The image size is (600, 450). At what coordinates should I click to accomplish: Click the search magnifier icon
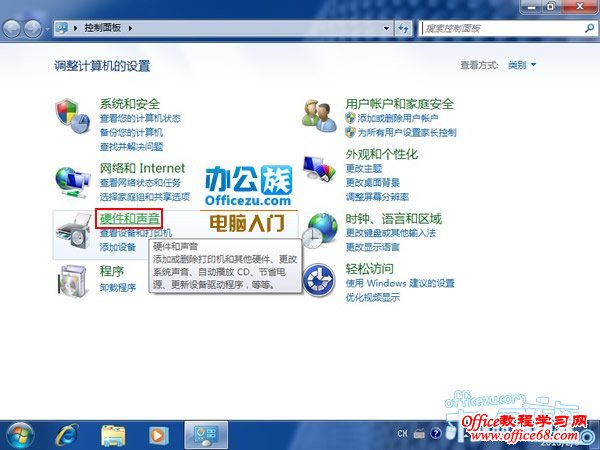pyautogui.click(x=589, y=28)
